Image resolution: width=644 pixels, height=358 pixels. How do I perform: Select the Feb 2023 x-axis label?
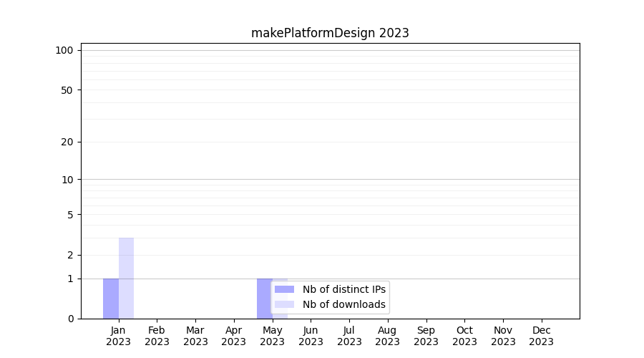[157, 336]
